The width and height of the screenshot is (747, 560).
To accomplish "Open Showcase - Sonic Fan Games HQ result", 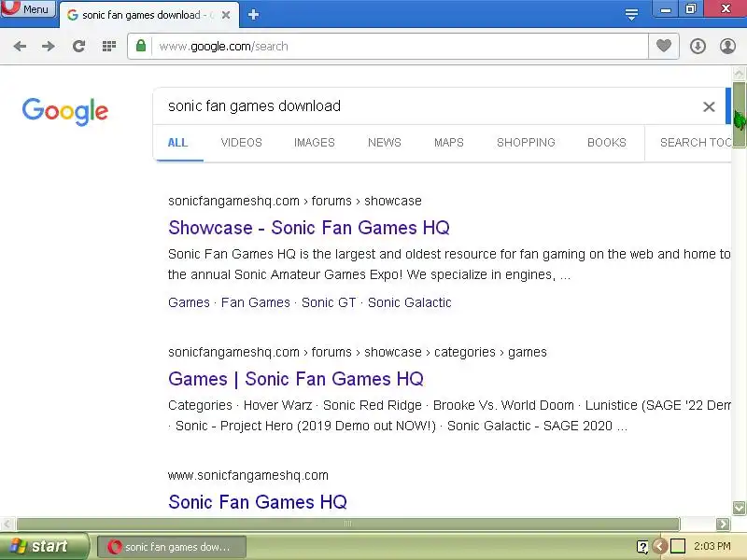I will [x=309, y=228].
